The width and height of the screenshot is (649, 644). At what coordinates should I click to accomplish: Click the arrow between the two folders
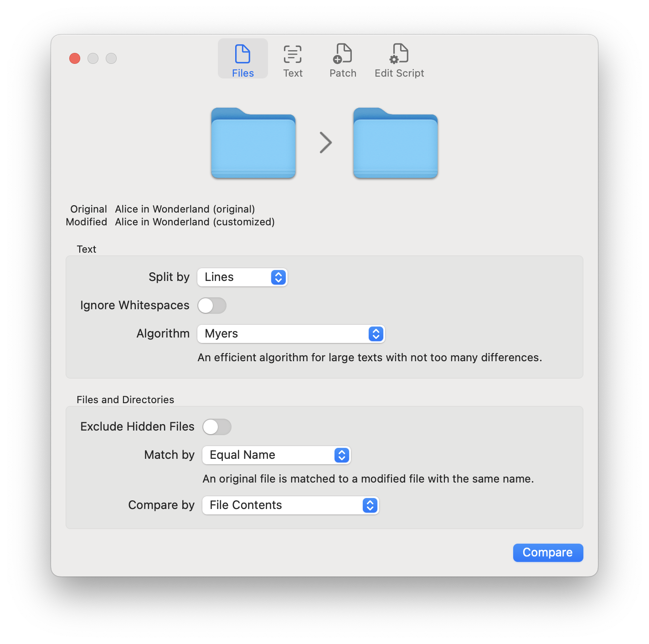[x=325, y=142]
